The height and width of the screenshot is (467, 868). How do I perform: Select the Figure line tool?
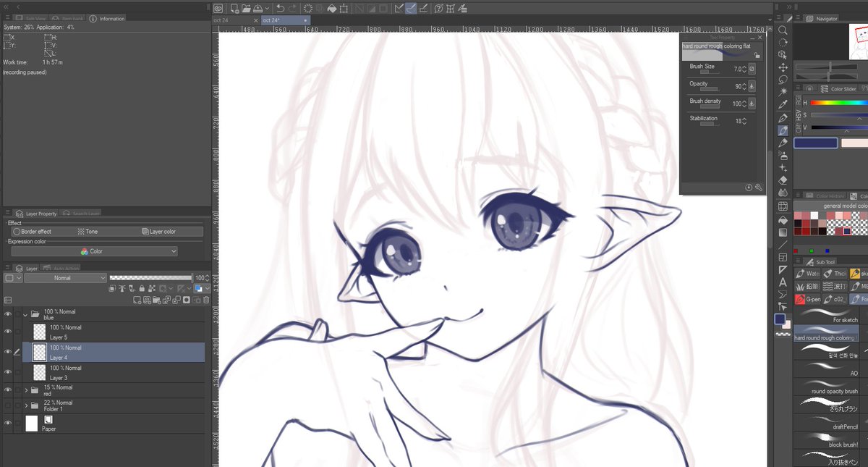pyautogui.click(x=783, y=245)
